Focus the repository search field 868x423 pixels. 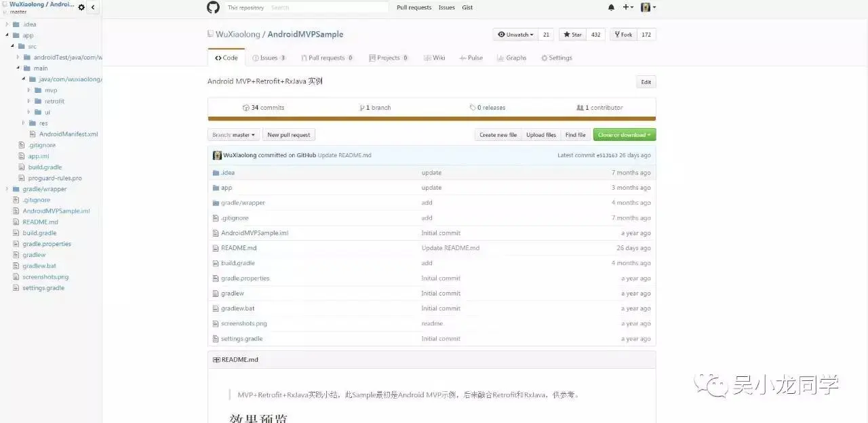(328, 7)
